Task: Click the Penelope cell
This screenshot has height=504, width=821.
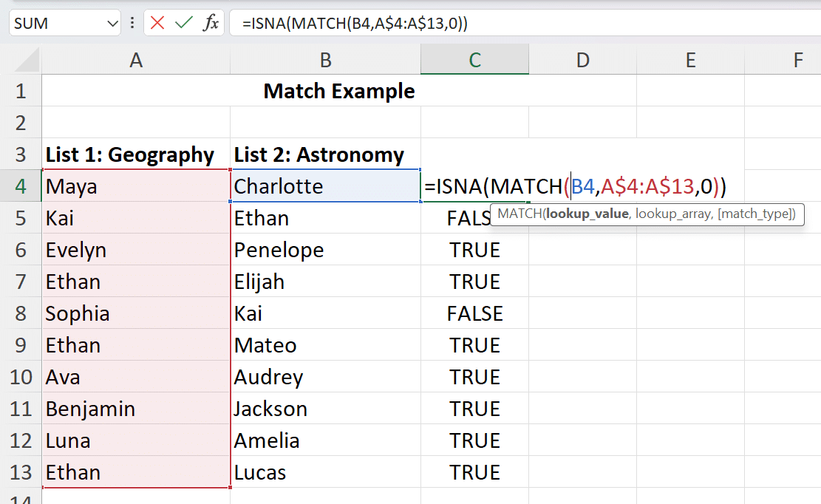Action: [x=325, y=250]
